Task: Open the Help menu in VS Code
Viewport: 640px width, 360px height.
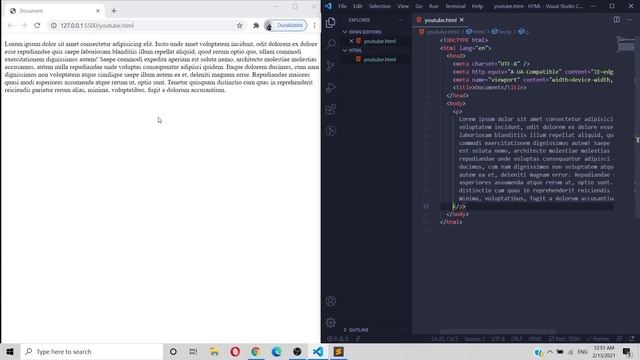Action: 477,6
